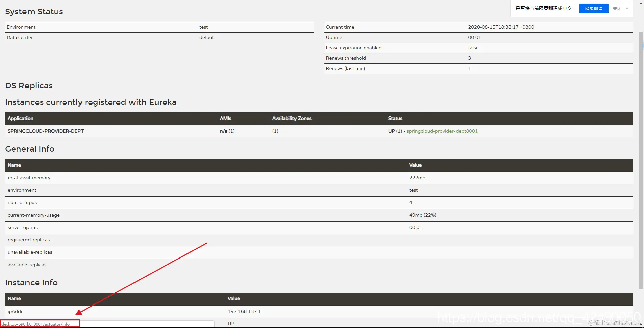
Task: Click the num-of-cpus row name
Action: 22,202
